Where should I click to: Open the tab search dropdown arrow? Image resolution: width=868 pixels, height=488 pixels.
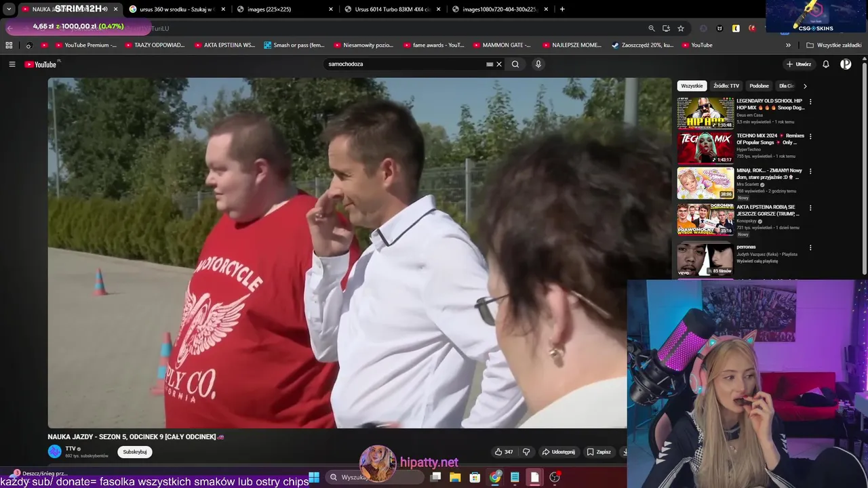tap(9, 9)
